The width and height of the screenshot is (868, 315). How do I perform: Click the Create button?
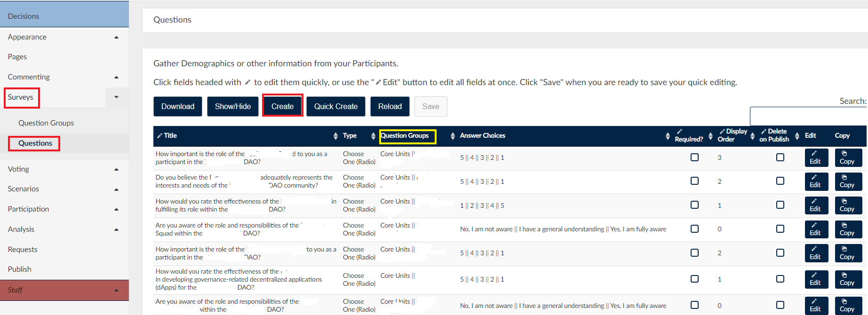coord(282,106)
